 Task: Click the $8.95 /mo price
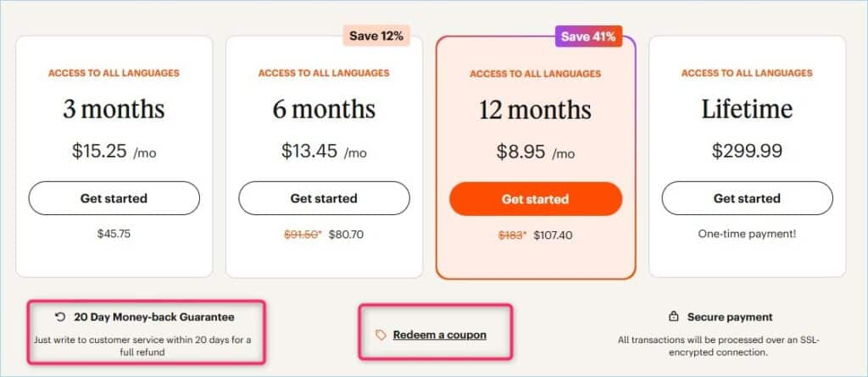tap(535, 152)
